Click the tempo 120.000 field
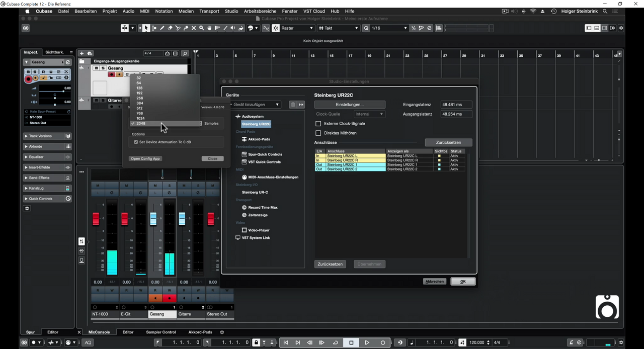This screenshot has width=644, height=349. (476, 342)
